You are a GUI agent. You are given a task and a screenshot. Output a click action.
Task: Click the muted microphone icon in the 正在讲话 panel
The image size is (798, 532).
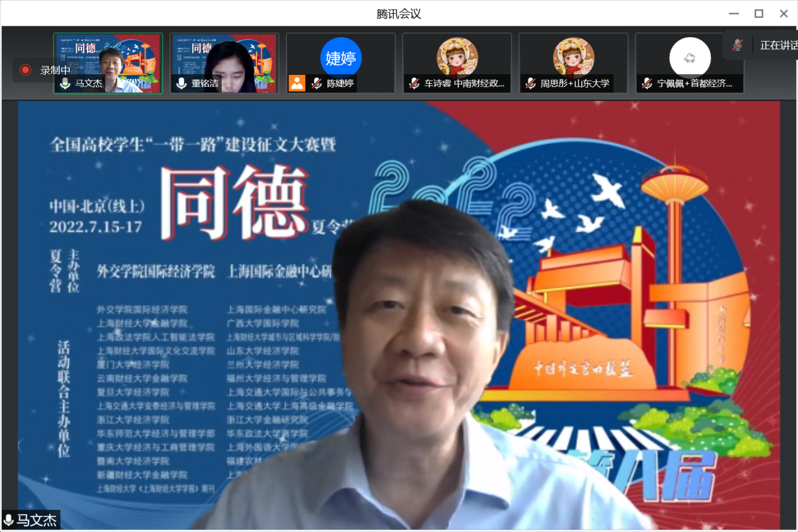point(738,45)
